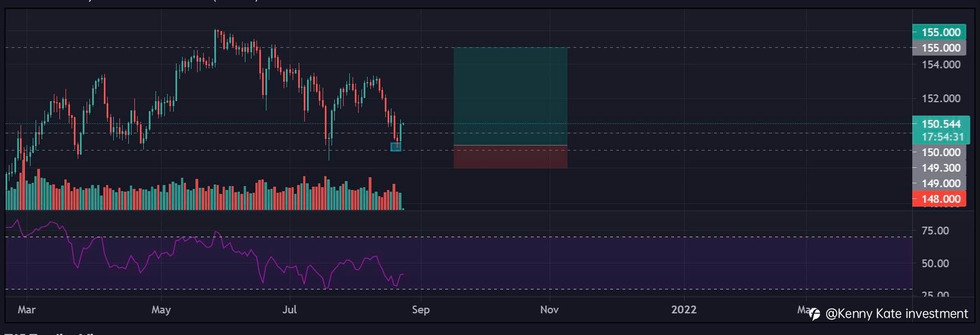Select the red stop-loss zone of long position
The width and height of the screenshot is (980, 335).
(510, 157)
